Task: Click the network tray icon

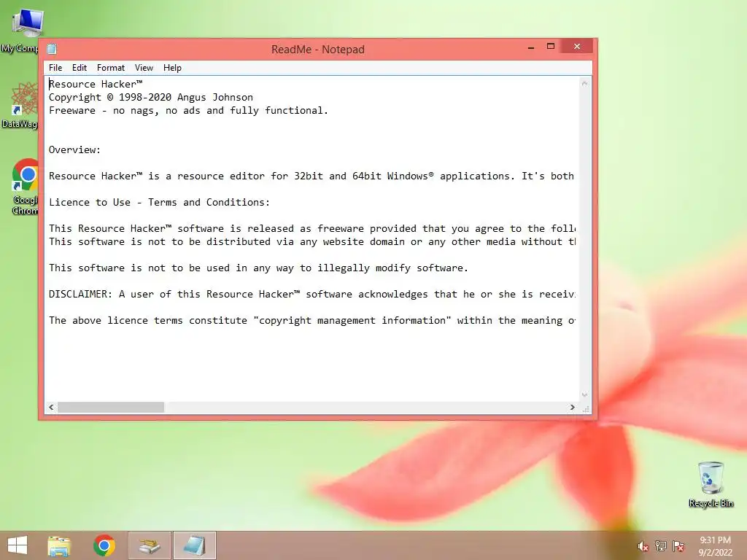Action: click(x=660, y=546)
